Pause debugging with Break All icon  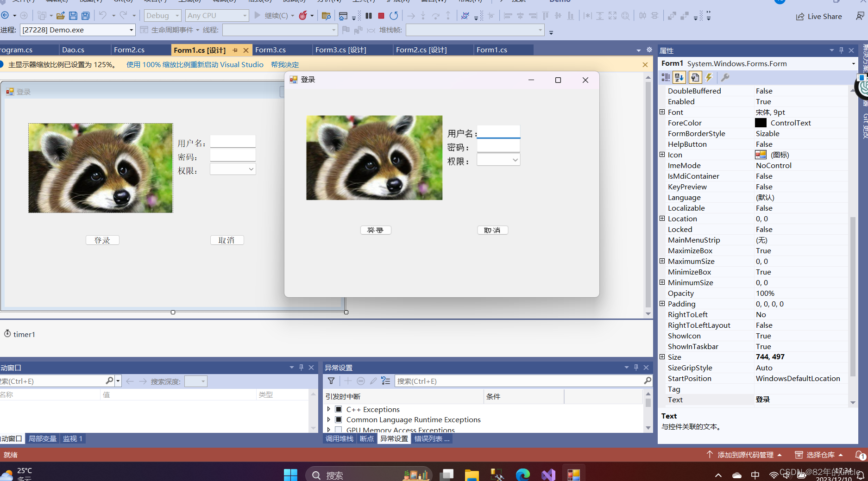pyautogui.click(x=368, y=15)
